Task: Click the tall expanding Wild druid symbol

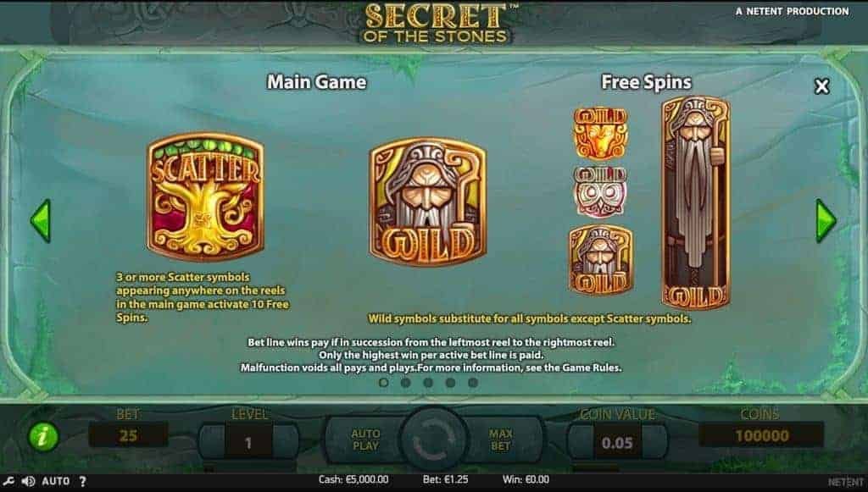Action: tap(696, 202)
